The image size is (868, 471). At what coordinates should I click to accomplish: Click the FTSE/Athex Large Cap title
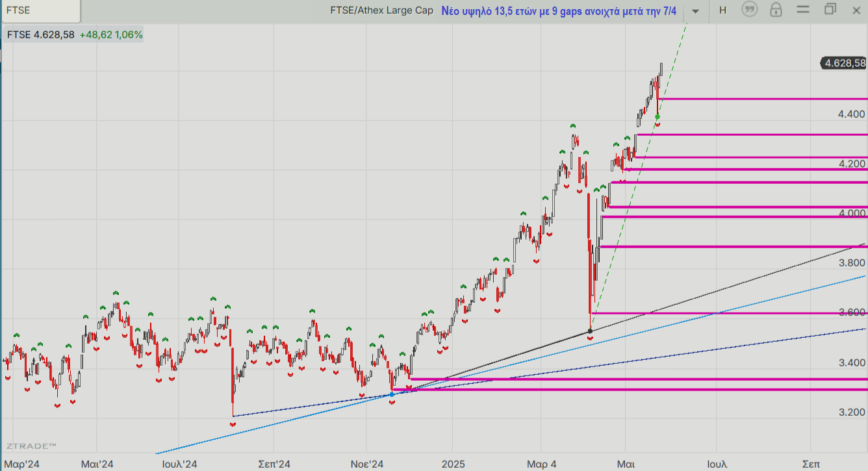coord(381,10)
